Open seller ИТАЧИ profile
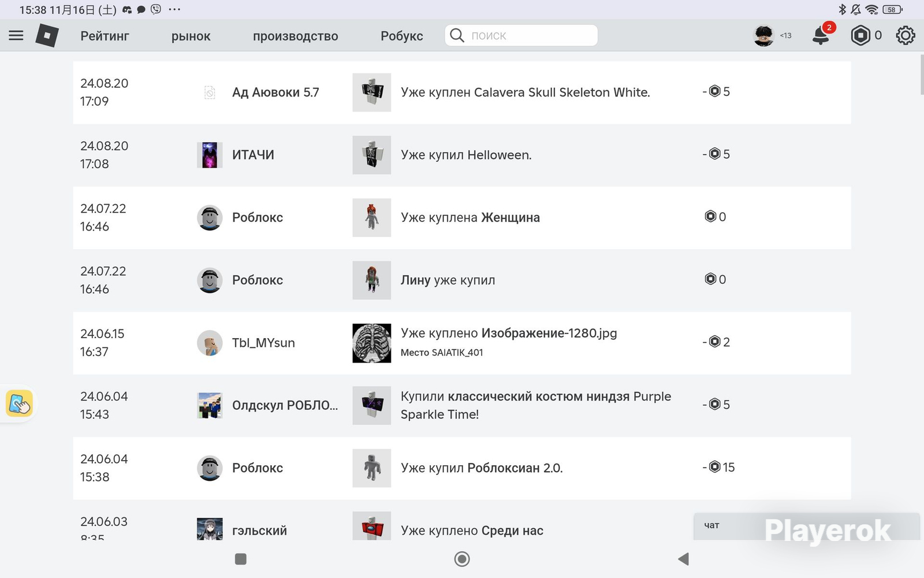Viewport: 924px width, 578px height. click(253, 155)
